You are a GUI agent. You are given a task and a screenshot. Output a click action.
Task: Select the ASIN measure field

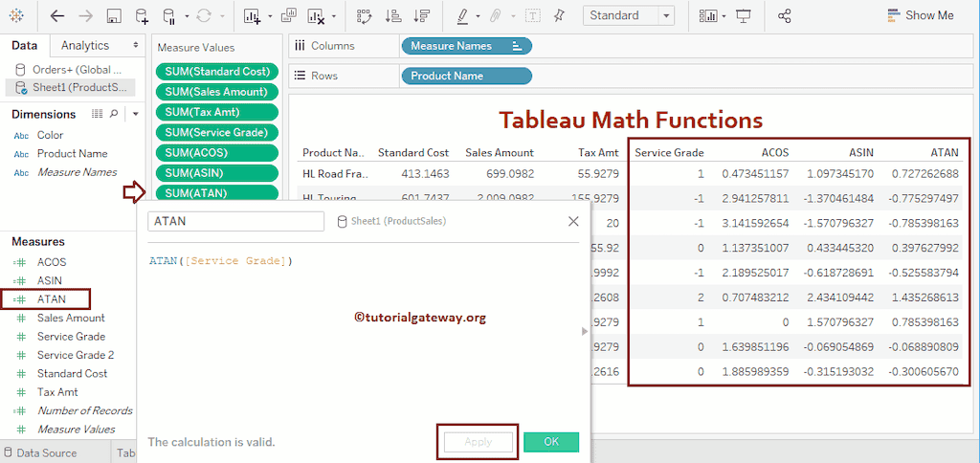[50, 281]
